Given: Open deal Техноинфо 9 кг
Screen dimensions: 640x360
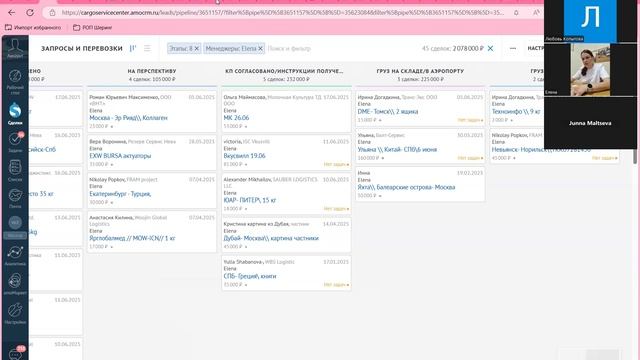Looking at the screenshot, I should [x=516, y=111].
